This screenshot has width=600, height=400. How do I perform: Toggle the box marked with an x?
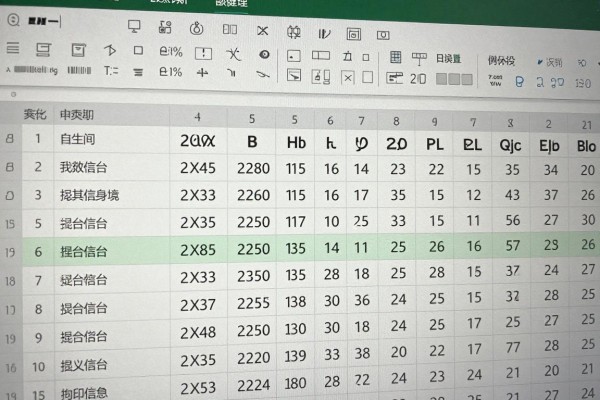(x=348, y=78)
